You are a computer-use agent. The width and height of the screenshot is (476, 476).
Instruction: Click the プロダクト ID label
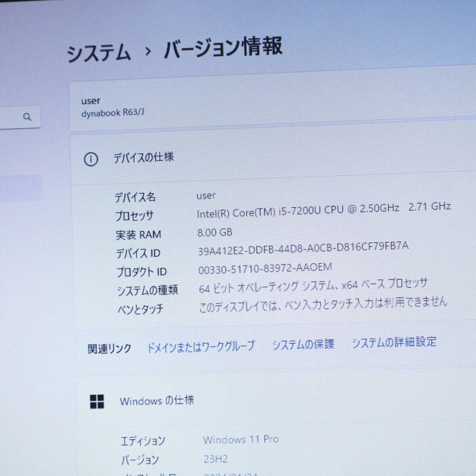point(141,272)
